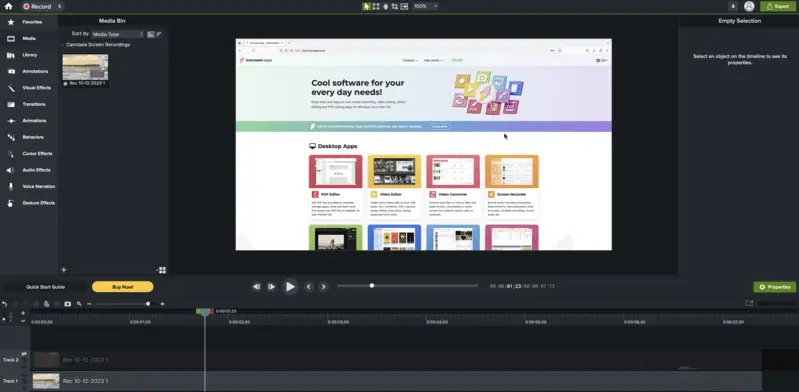799x392 pixels.
Task: Click the timeline toolbar lock-shaped icon
Action: point(46,304)
